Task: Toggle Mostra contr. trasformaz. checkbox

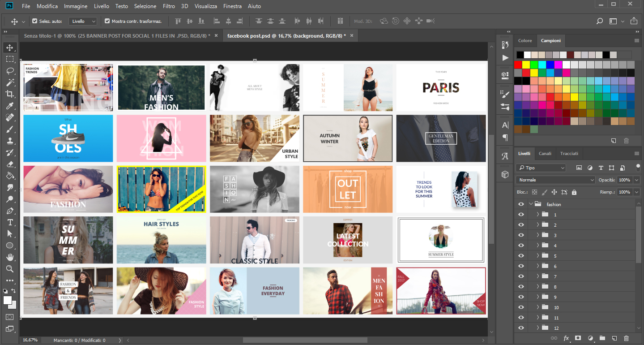Action: click(x=107, y=21)
